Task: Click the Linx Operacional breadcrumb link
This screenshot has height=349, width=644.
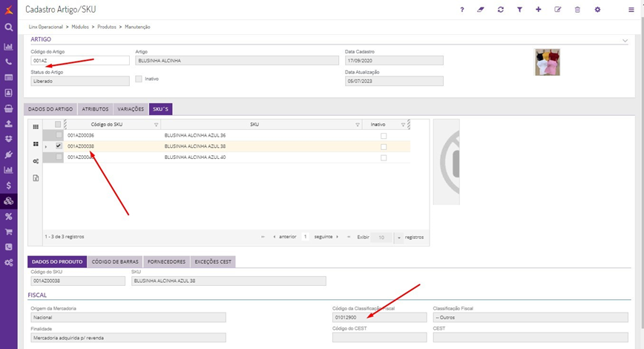Action: point(46,27)
